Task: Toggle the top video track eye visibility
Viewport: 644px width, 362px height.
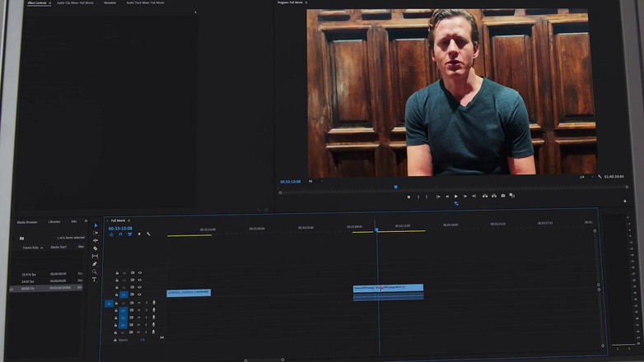Action: coord(140,272)
